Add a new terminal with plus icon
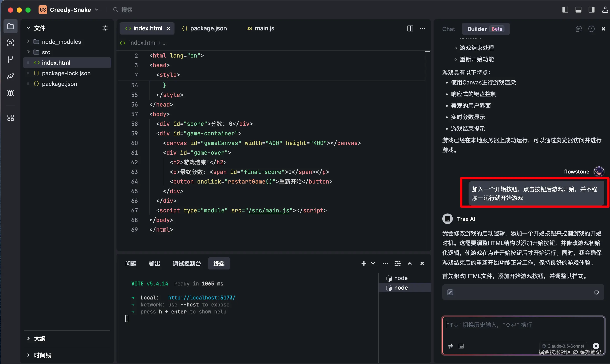This screenshot has width=610, height=364. click(x=364, y=263)
